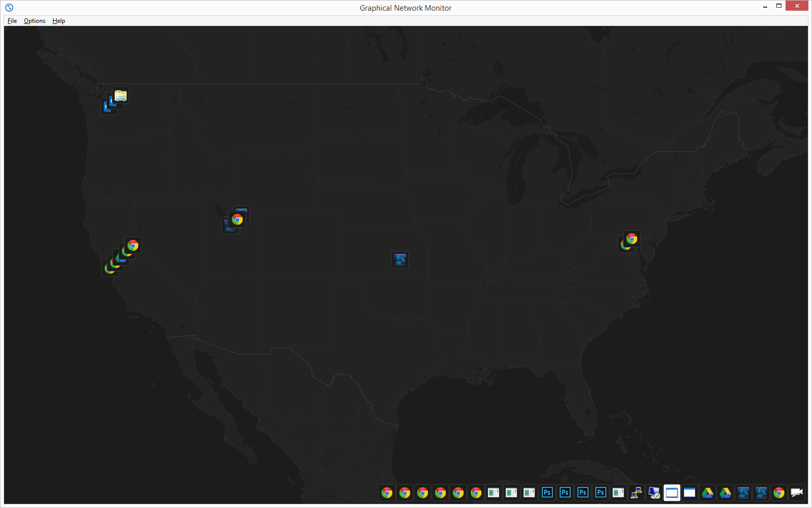812x508 pixels.
Task: Minimize the Graphical Network Monitor window
Action: (765, 6)
